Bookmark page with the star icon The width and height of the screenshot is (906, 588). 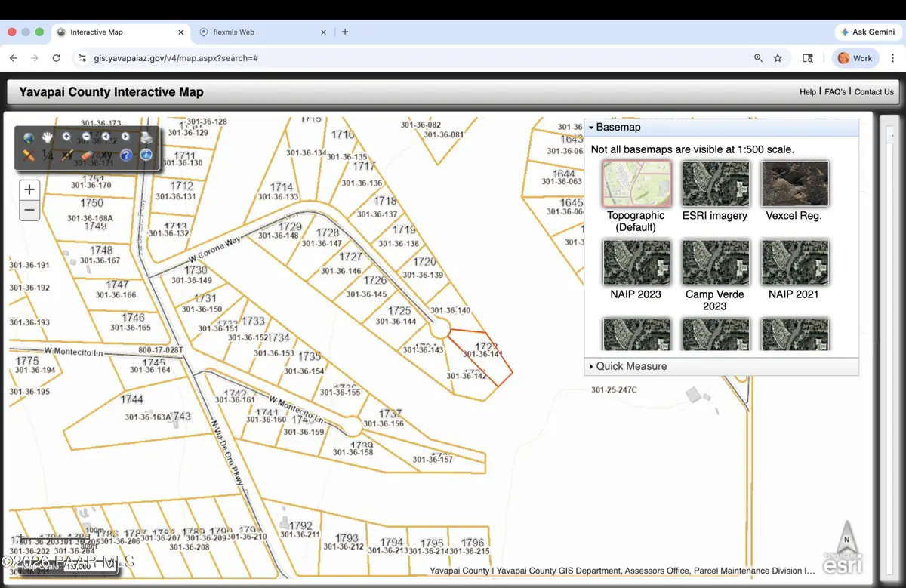(778, 58)
